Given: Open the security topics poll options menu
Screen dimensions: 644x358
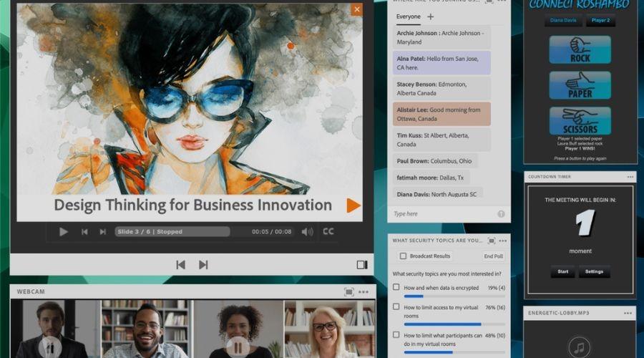Looking at the screenshot, I should point(503,241).
